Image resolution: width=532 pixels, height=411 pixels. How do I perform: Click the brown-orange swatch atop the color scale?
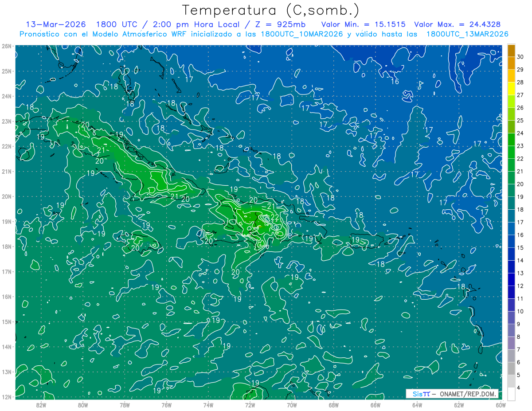point(511,51)
